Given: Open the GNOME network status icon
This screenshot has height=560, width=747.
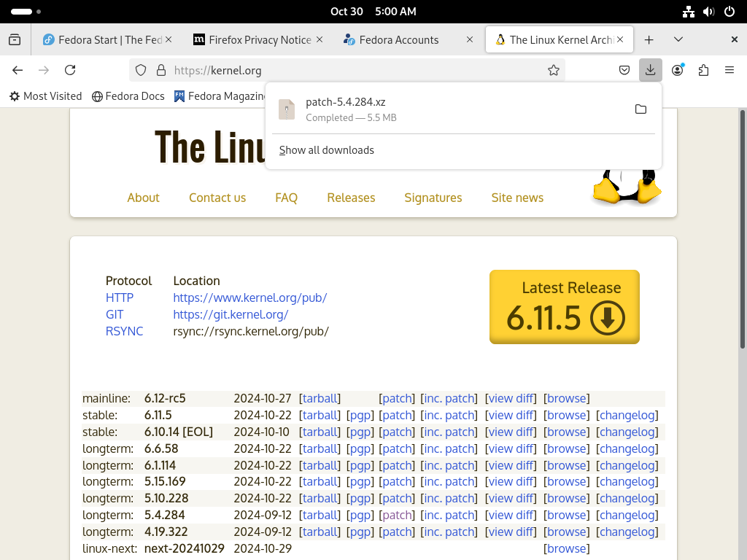Looking at the screenshot, I should point(689,12).
